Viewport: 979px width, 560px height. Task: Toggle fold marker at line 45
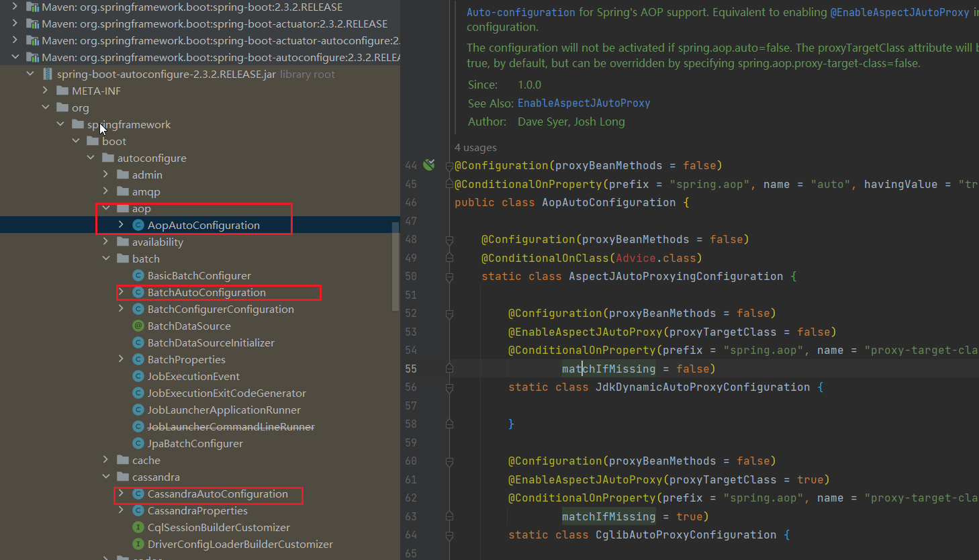pos(449,184)
